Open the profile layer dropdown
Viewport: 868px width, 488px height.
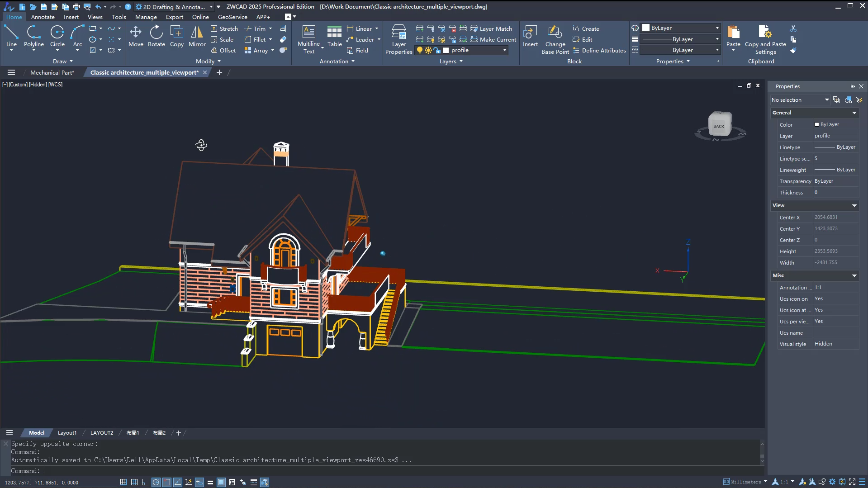click(x=504, y=50)
